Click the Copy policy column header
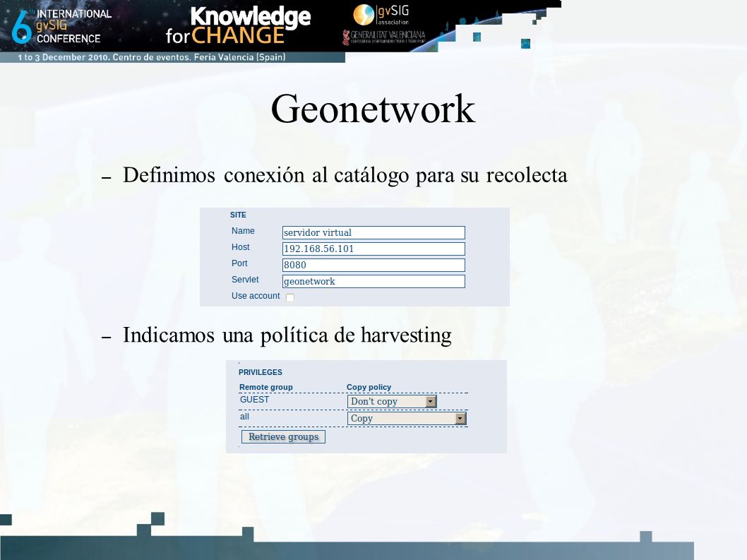This screenshot has height=560, width=747. [x=369, y=387]
